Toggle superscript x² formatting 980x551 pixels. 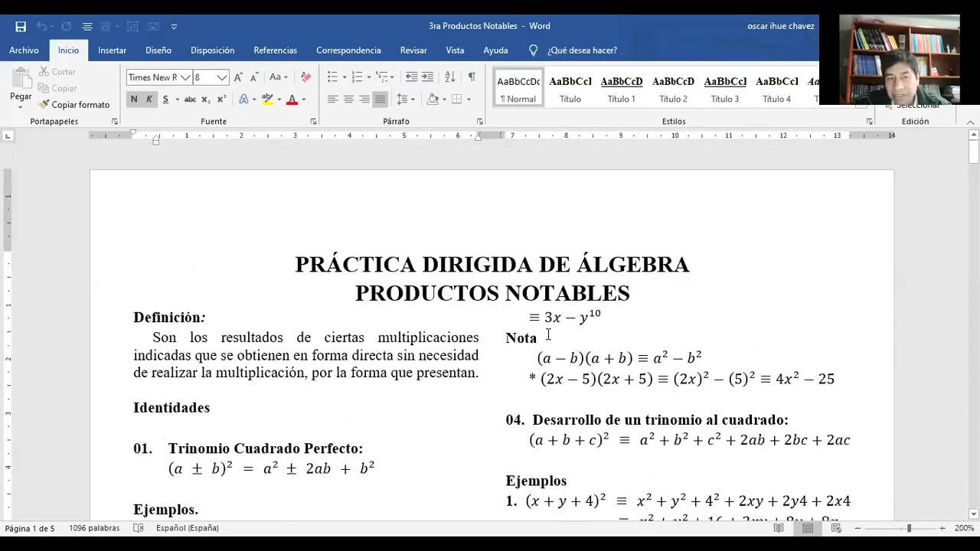tap(221, 99)
